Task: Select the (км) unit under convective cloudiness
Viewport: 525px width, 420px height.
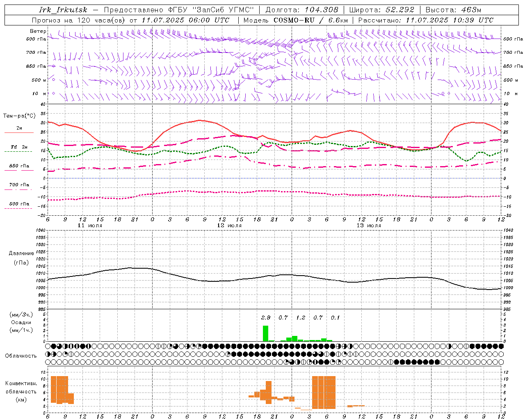Action: pyautogui.click(x=21, y=399)
